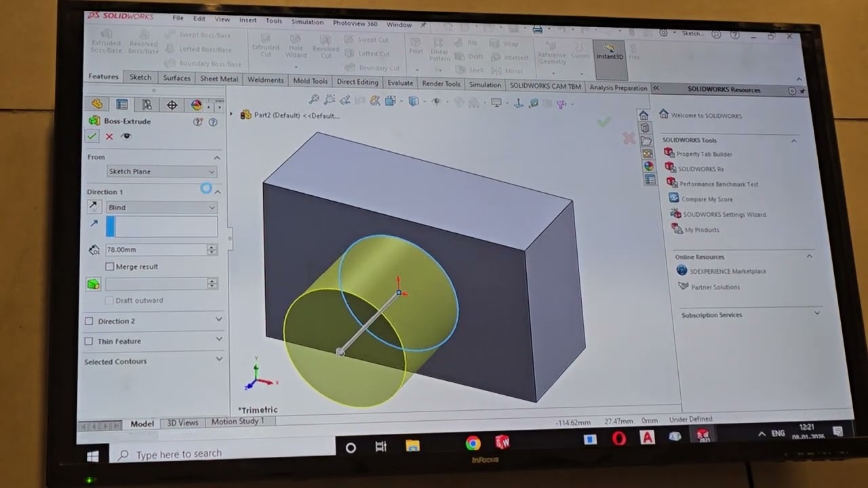The height and width of the screenshot is (488, 868).
Task: Open the PropertyManager tab icon
Action: click(122, 104)
